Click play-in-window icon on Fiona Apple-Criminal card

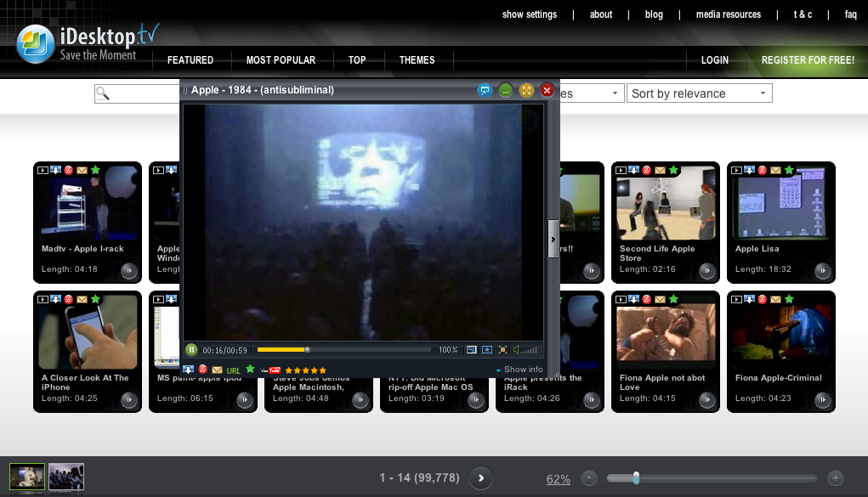click(x=736, y=299)
